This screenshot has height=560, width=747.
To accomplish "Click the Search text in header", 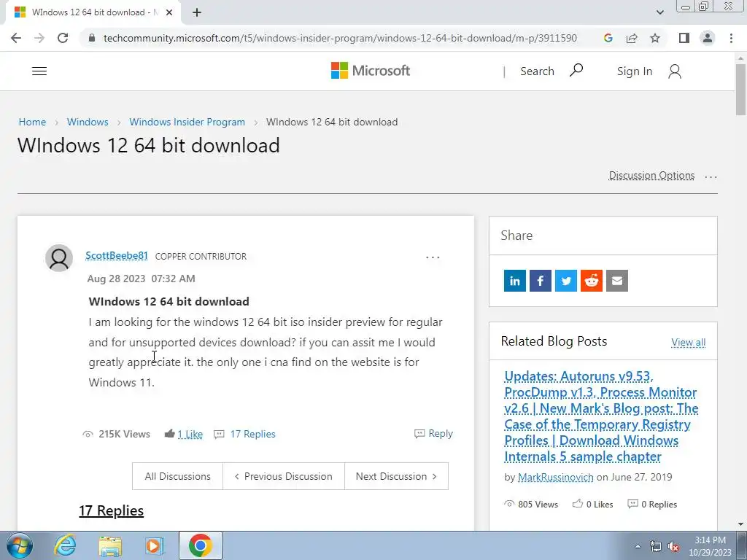I will [x=537, y=71].
